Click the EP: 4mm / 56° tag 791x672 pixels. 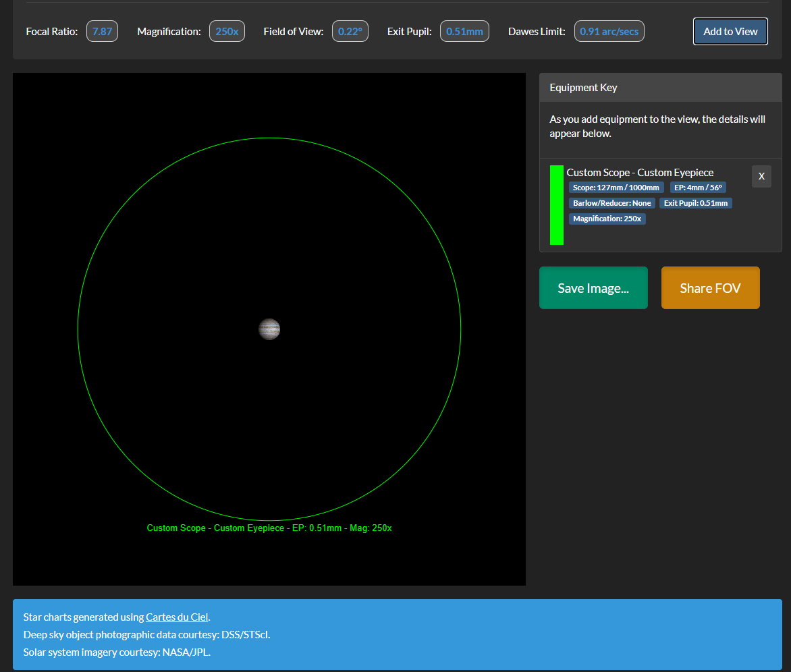698,188
